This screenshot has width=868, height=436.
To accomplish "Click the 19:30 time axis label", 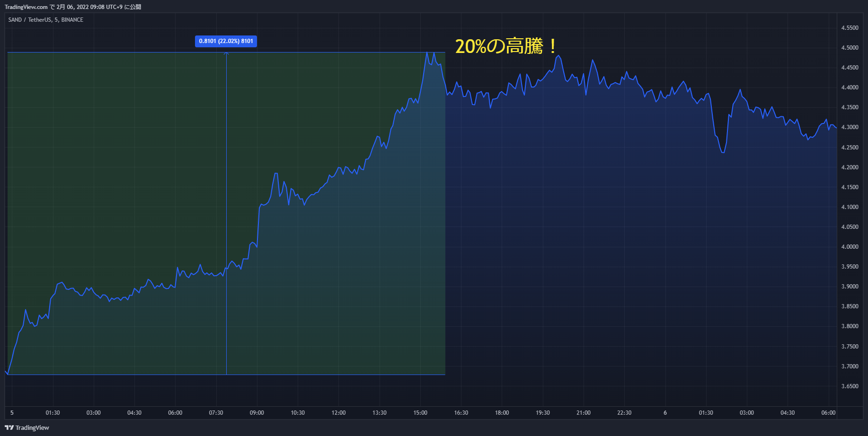I will pyautogui.click(x=543, y=413).
